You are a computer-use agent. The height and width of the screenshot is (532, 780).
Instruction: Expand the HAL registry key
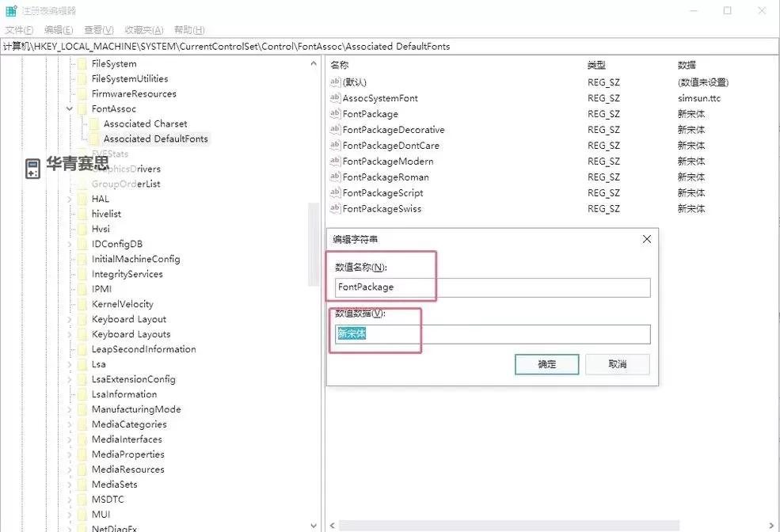(x=70, y=199)
